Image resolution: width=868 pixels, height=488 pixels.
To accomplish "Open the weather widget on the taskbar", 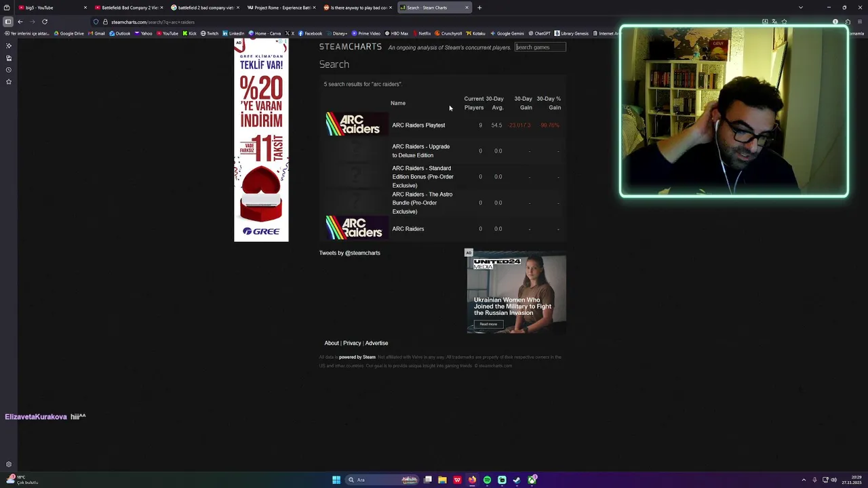I will 20,480.
